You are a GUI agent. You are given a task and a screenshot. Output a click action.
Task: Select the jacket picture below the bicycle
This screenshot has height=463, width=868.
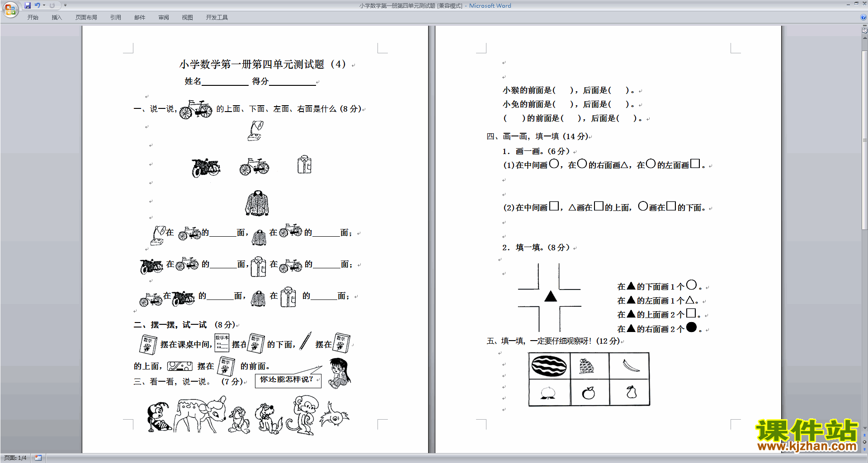pos(257,203)
